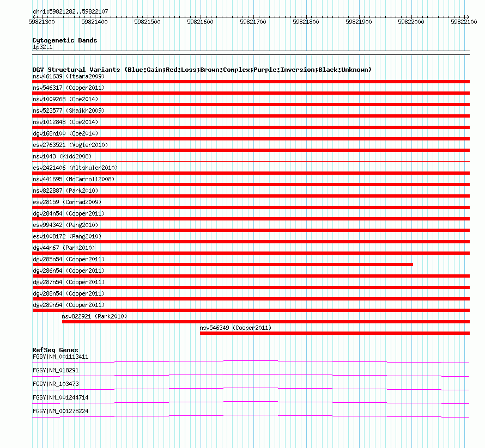485x448 pixels.
Task: Click the shorter red bar for dgv285n54
Action: click(223, 265)
